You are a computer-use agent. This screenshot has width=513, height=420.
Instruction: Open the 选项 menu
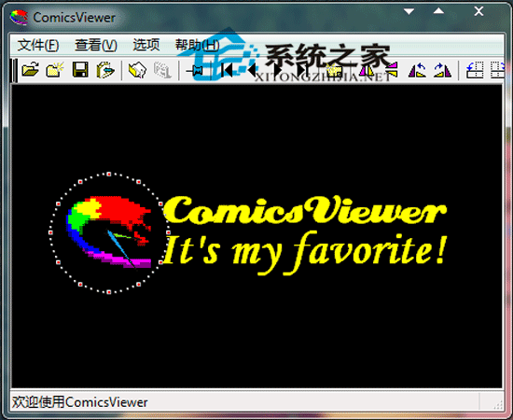[146, 45]
